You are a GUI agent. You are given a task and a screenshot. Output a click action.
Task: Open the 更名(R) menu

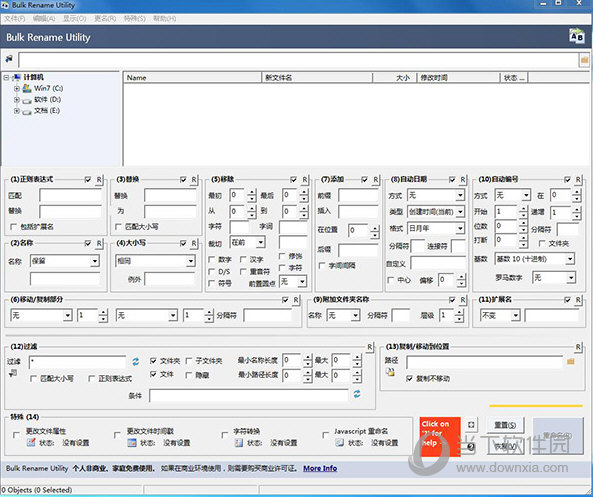point(105,19)
